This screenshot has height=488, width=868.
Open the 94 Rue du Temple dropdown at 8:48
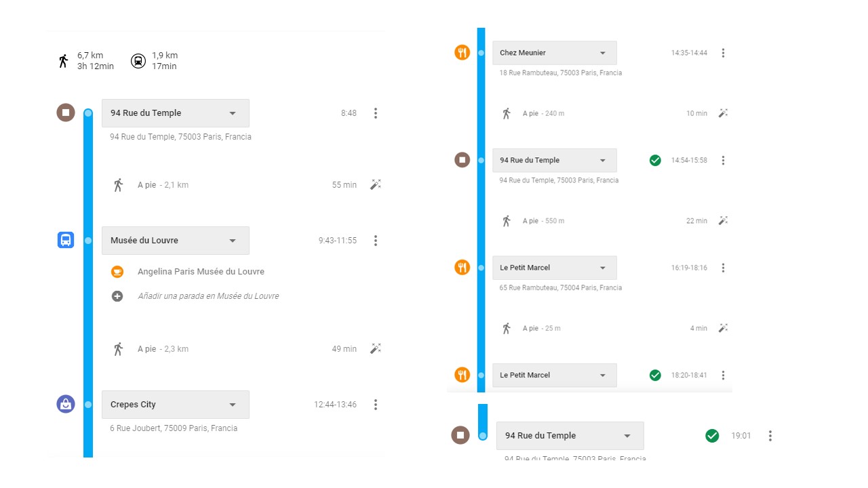(176, 113)
